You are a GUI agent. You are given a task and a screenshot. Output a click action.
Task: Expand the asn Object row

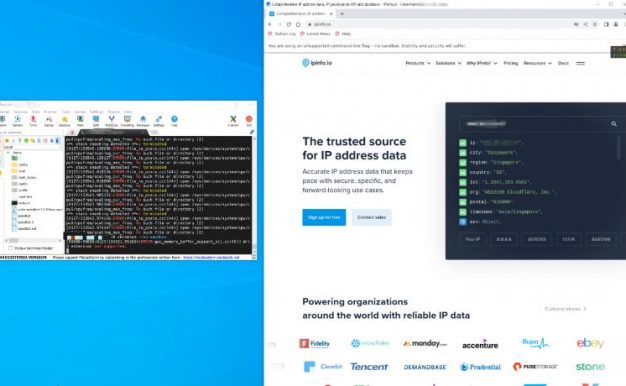[x=480, y=222]
